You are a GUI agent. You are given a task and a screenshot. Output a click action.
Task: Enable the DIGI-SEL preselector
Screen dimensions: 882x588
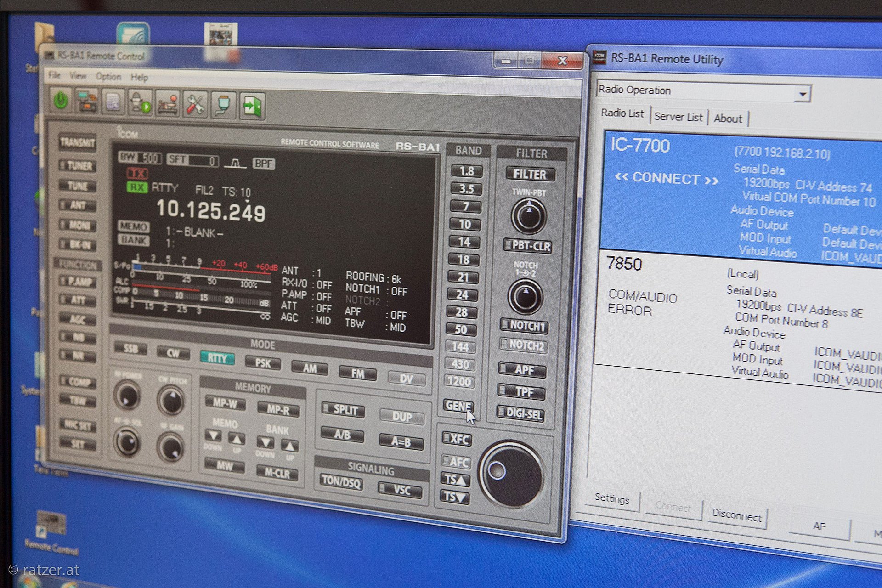[520, 414]
